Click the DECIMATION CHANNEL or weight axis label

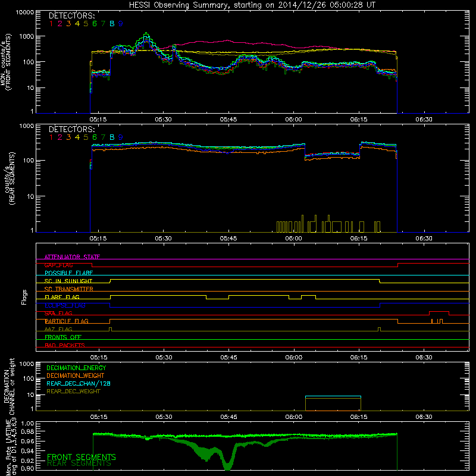coord(9,387)
